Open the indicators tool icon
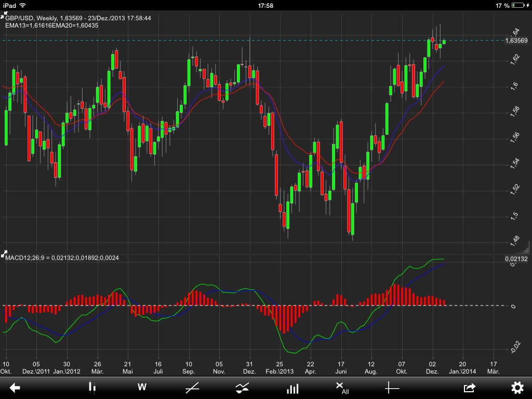This screenshot has width=532, height=399. click(242, 388)
